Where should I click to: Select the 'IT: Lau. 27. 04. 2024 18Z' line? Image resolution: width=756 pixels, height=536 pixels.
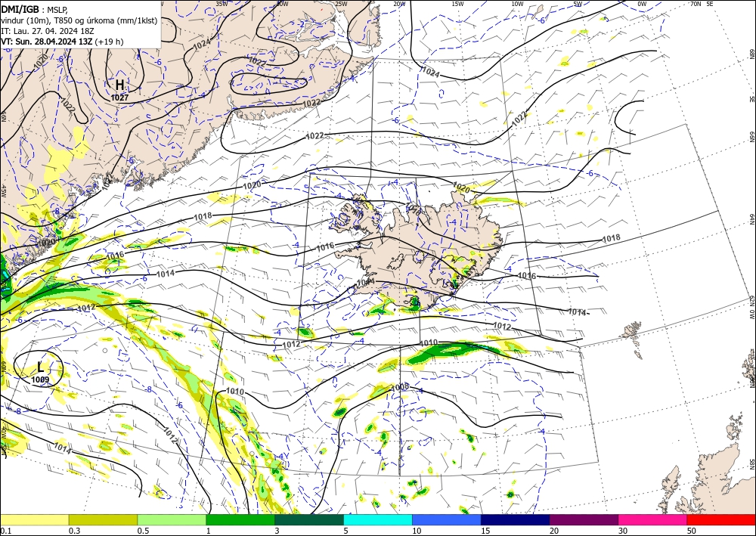pyautogui.click(x=47, y=31)
